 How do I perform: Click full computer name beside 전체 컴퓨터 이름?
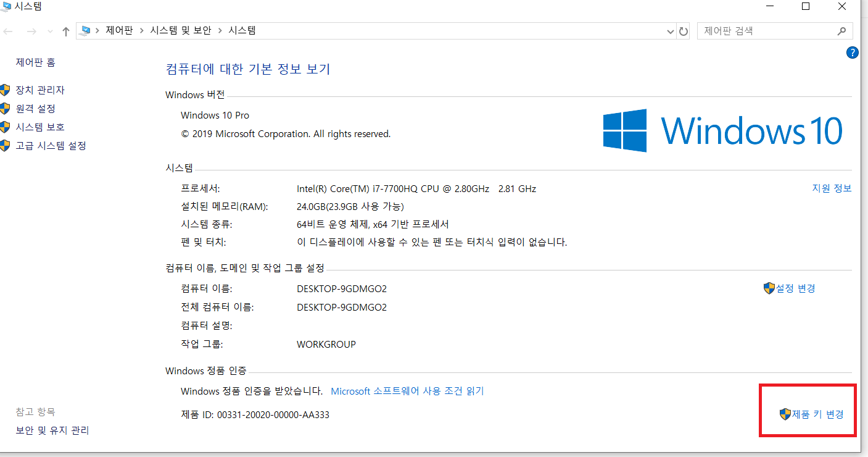click(342, 307)
